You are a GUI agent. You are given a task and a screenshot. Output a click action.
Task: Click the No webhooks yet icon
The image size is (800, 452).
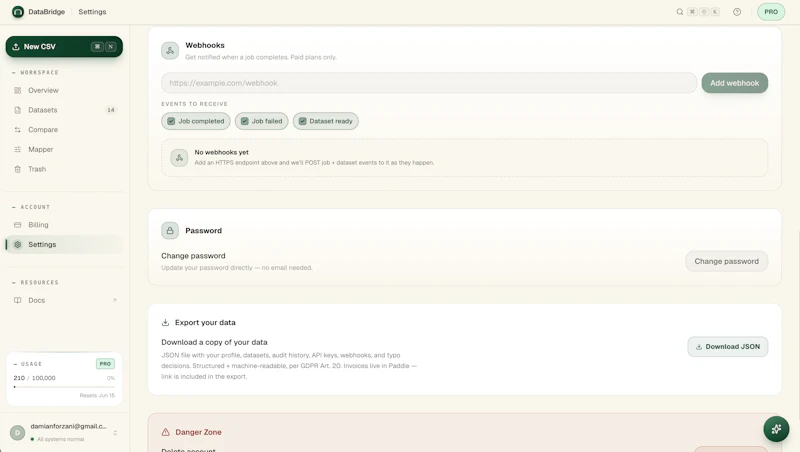coord(179,158)
